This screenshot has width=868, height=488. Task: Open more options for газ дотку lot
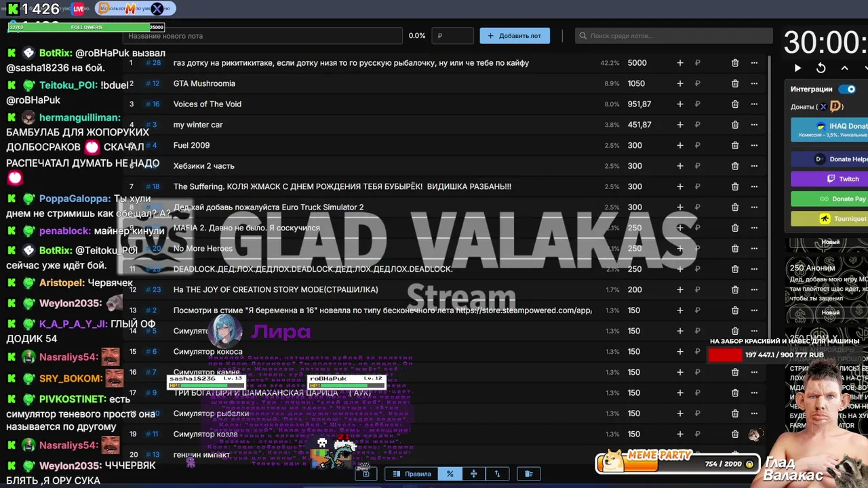tap(754, 63)
